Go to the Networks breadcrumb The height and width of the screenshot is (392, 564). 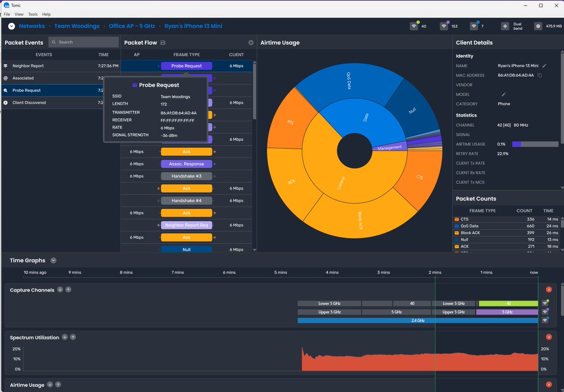pyautogui.click(x=32, y=26)
